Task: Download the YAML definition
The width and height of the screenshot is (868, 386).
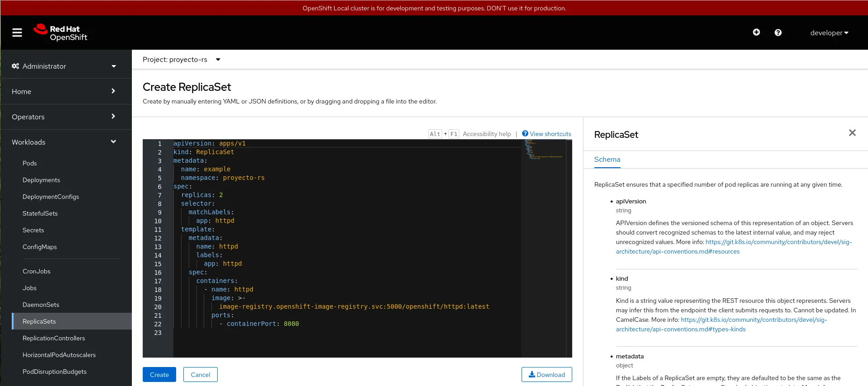Action: (x=546, y=375)
